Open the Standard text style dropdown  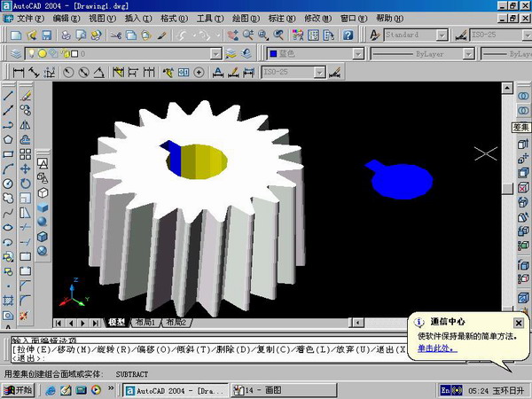(442, 35)
